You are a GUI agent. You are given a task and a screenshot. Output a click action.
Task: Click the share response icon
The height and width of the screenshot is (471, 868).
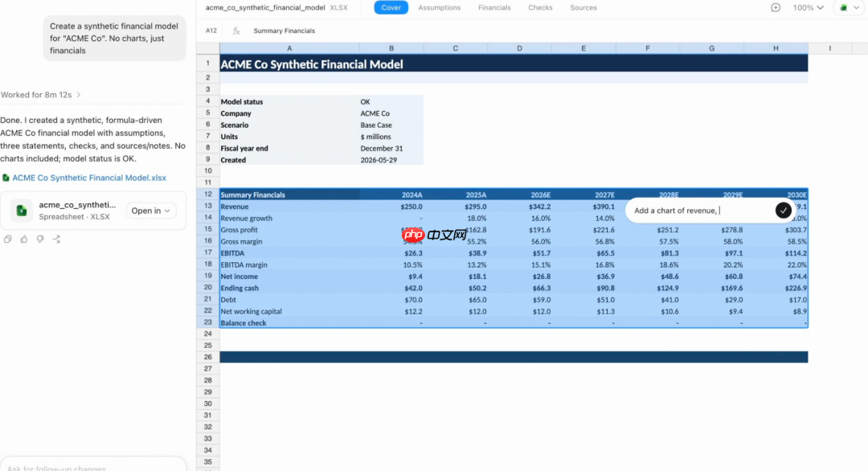click(x=56, y=239)
